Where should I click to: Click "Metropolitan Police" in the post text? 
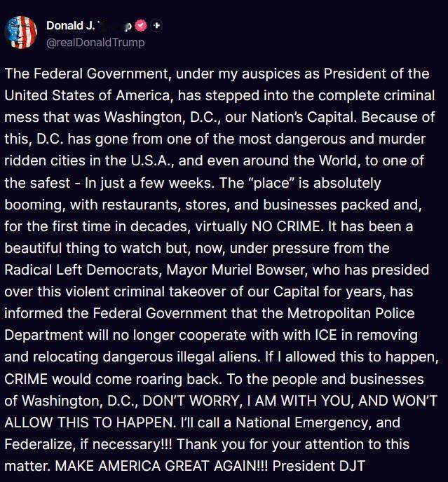(x=351, y=314)
